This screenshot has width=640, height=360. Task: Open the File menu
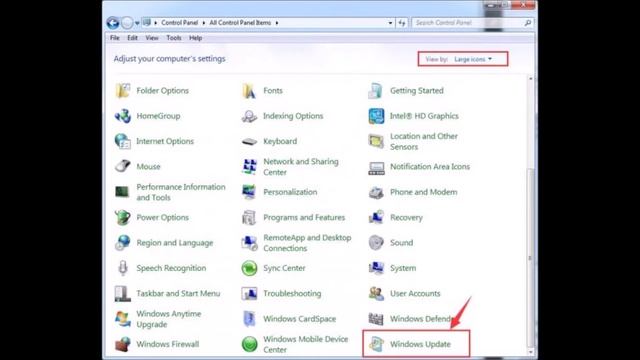115,38
